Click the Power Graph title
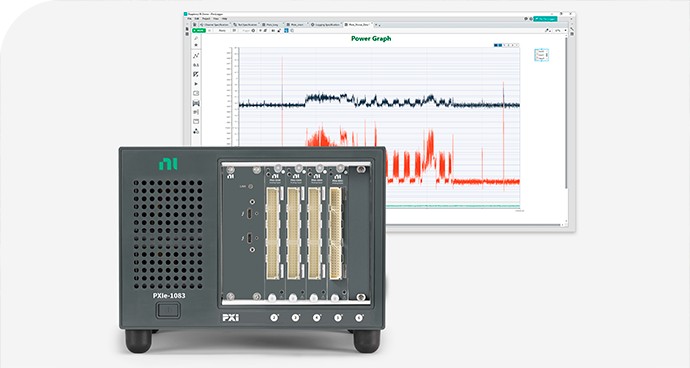Viewport: 690px width, 368px height. [x=371, y=38]
